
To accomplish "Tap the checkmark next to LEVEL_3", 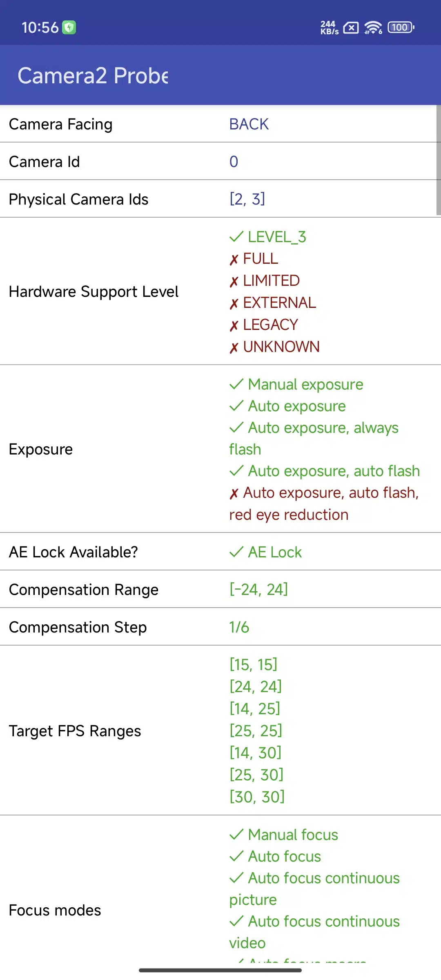I will coord(236,237).
